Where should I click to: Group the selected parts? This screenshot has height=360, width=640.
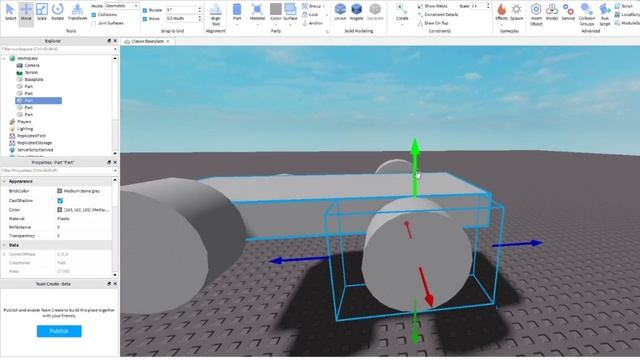312,6
